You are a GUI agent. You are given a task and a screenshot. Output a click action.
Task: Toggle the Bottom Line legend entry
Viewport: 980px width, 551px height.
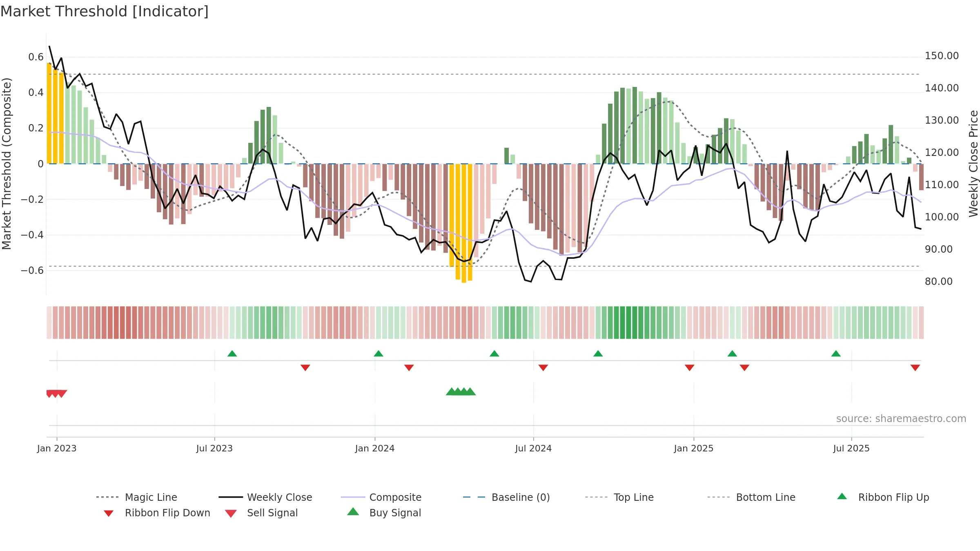751,497
